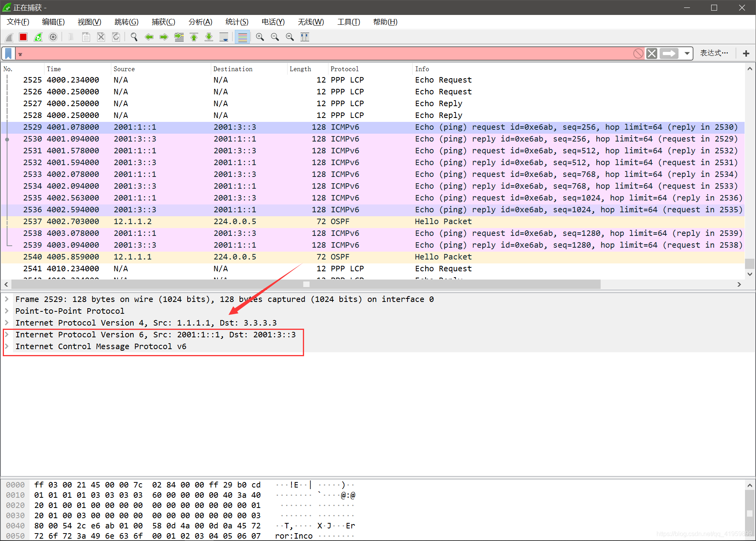Screen dimensions: 756x541
Task: Expand Internet Protocol Version 6 details
Action: (x=7, y=335)
